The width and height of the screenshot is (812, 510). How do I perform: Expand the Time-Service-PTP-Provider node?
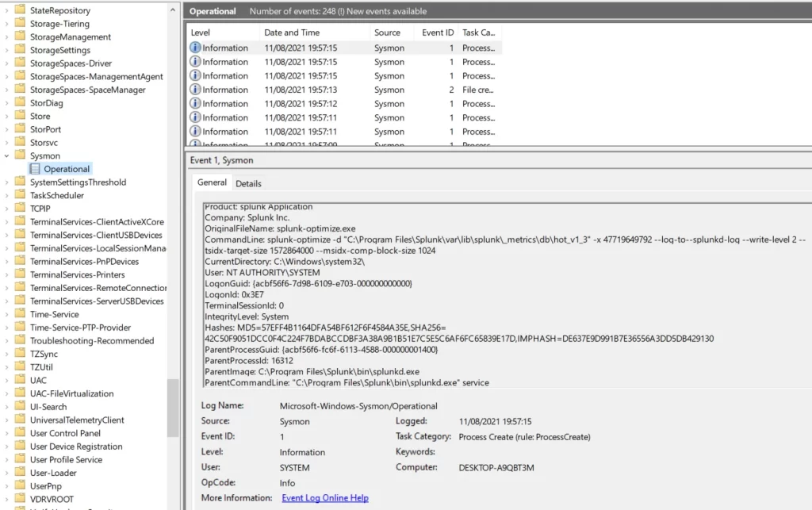[x=6, y=328]
